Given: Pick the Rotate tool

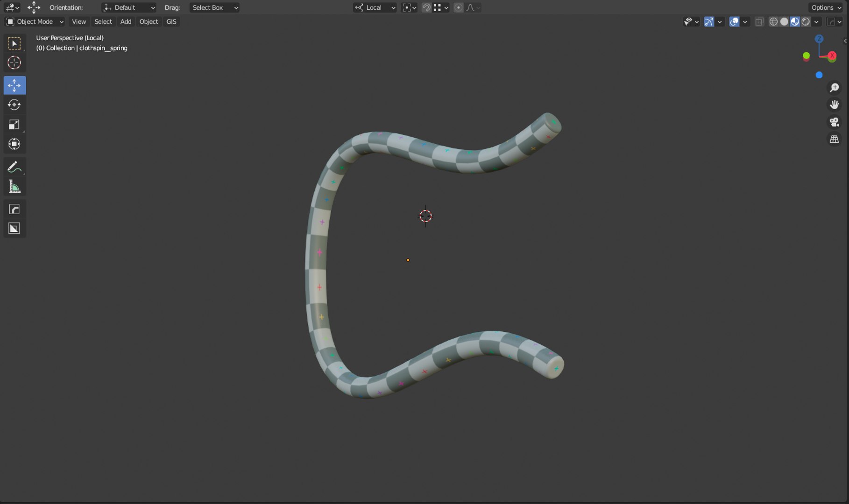Looking at the screenshot, I should pyautogui.click(x=14, y=105).
